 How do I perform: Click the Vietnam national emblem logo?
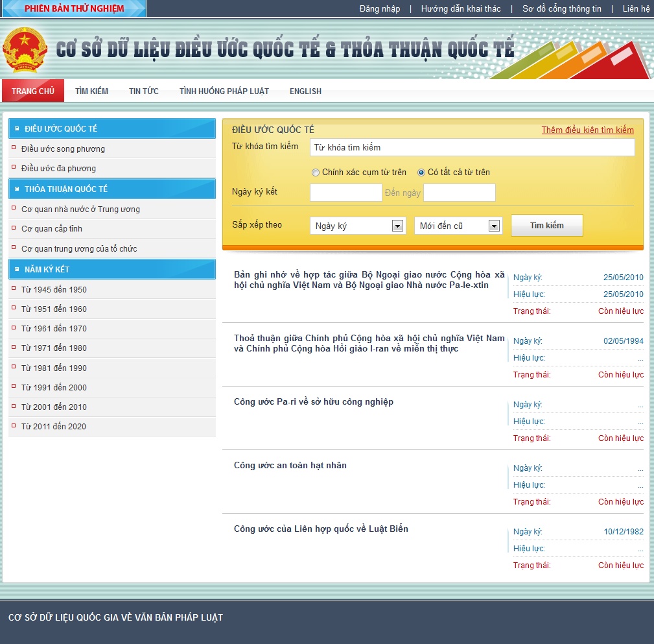[25, 50]
